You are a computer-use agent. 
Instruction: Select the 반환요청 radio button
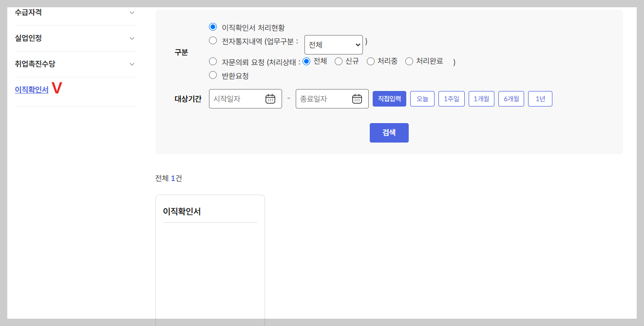212,75
